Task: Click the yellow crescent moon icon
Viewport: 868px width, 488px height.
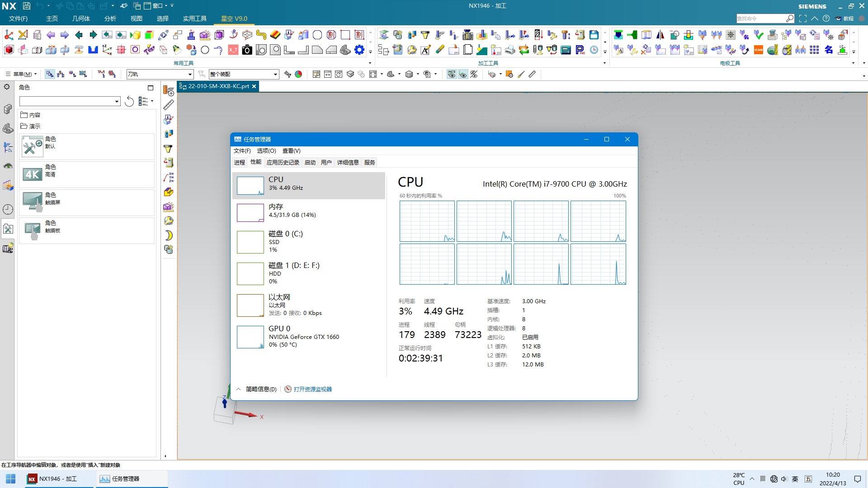Action: [169, 235]
